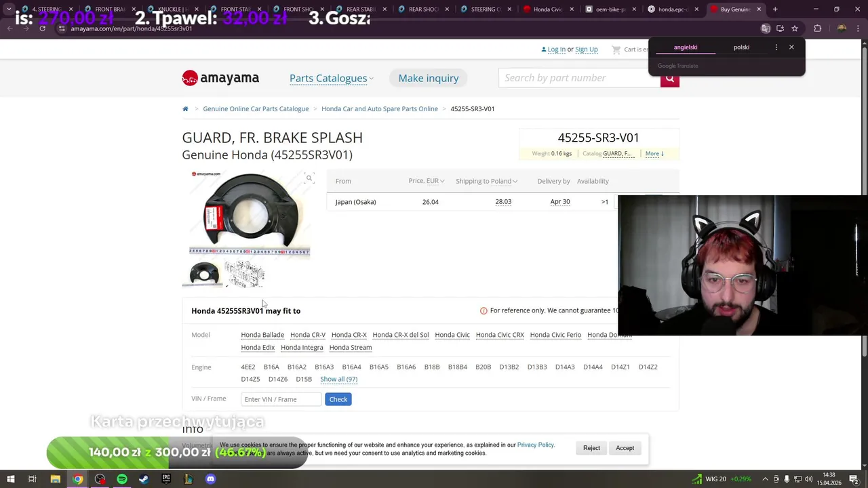Click the Chrome taskbar icon

[78, 479]
